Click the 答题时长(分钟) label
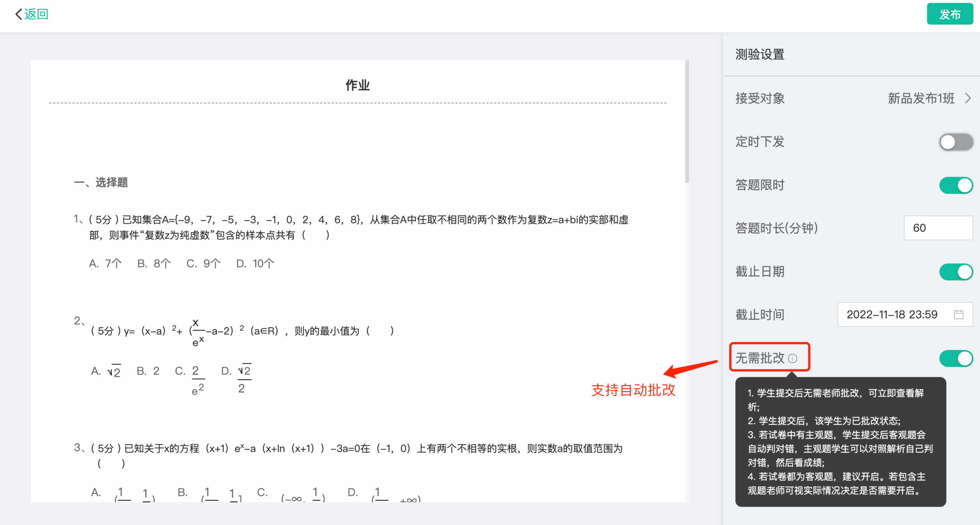The width and height of the screenshot is (980, 525). [776, 228]
